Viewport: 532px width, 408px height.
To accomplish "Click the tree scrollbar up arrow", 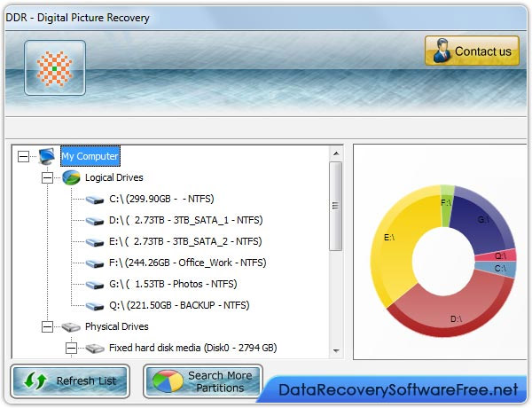I will click(336, 153).
